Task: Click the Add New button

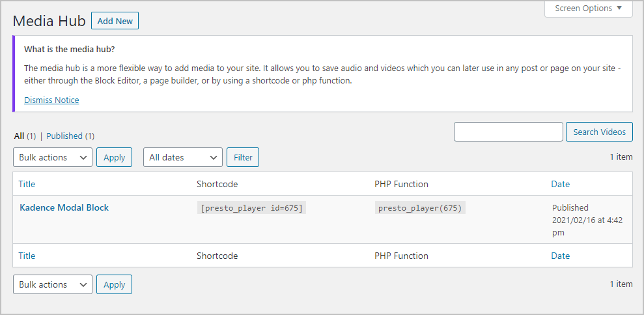Action: (115, 21)
